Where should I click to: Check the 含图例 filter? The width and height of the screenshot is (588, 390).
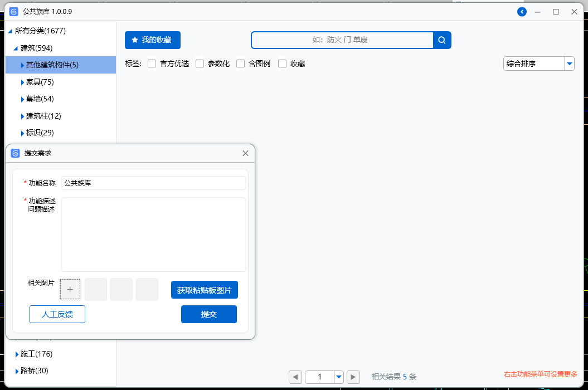tap(241, 64)
